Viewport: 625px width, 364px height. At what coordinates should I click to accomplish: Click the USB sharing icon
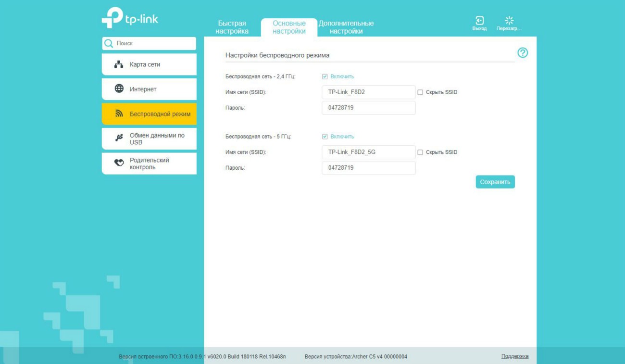coord(119,138)
